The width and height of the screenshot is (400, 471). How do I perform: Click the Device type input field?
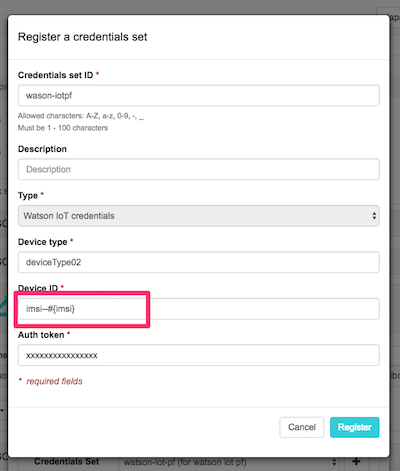click(x=199, y=262)
